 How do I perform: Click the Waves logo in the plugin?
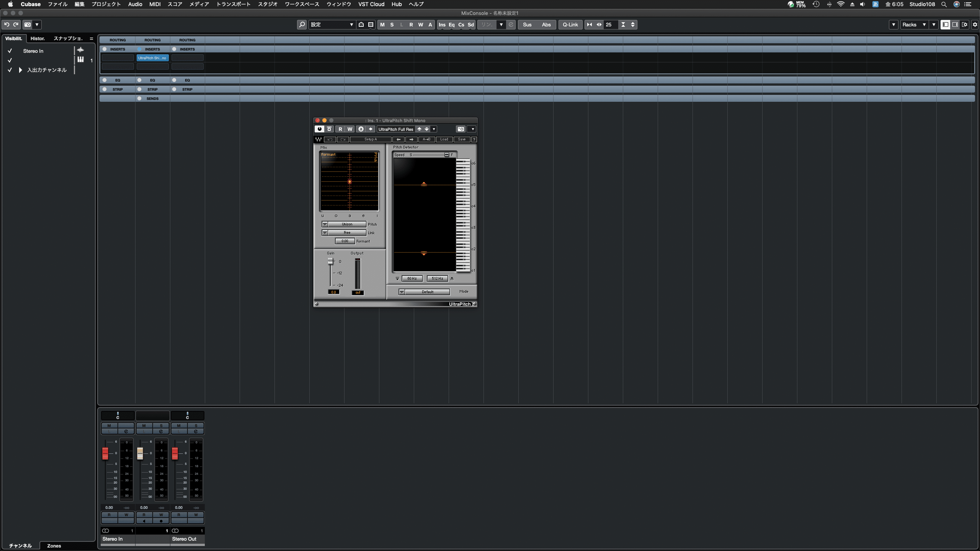pos(319,140)
